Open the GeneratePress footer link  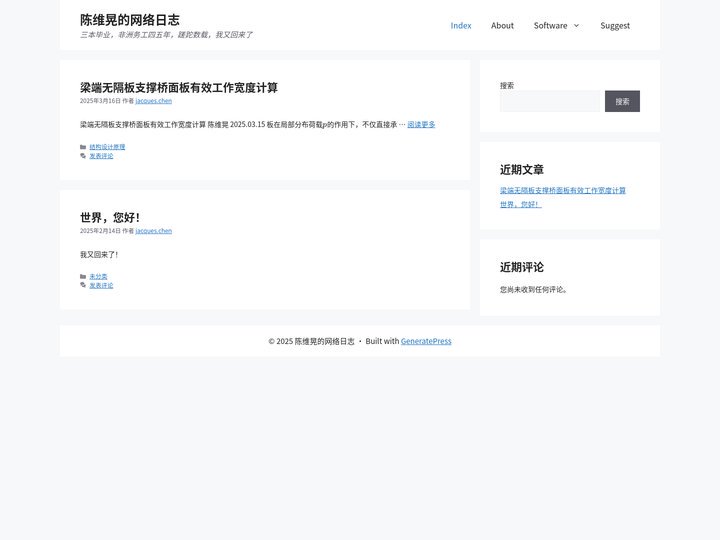point(426,341)
